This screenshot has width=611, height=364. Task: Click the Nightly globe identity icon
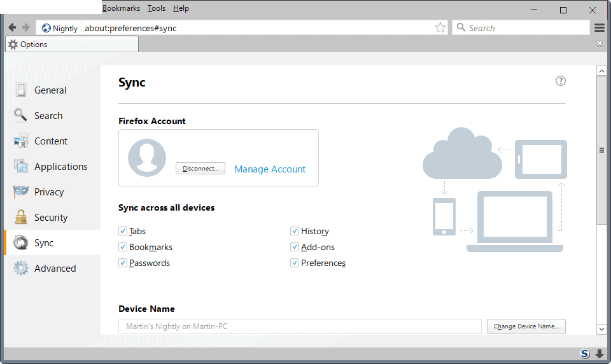[x=46, y=28]
